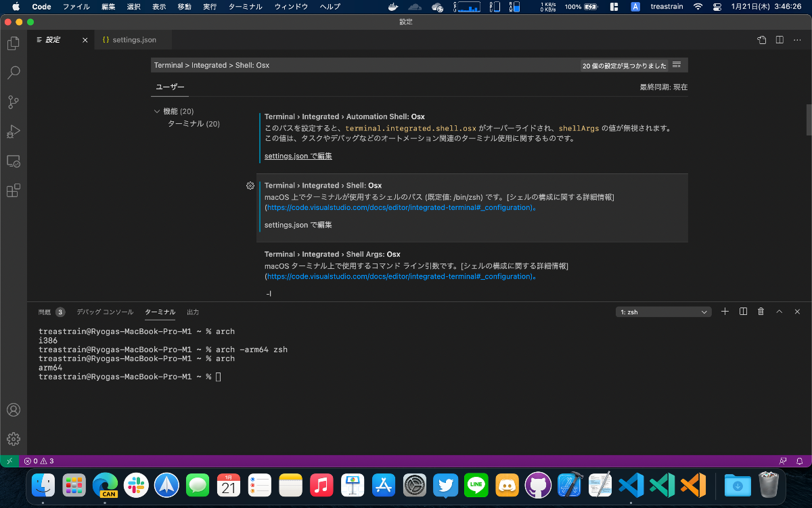This screenshot has height=508, width=812.
Task: Click the Wi-Fi icon in menu bar
Action: click(x=698, y=7)
